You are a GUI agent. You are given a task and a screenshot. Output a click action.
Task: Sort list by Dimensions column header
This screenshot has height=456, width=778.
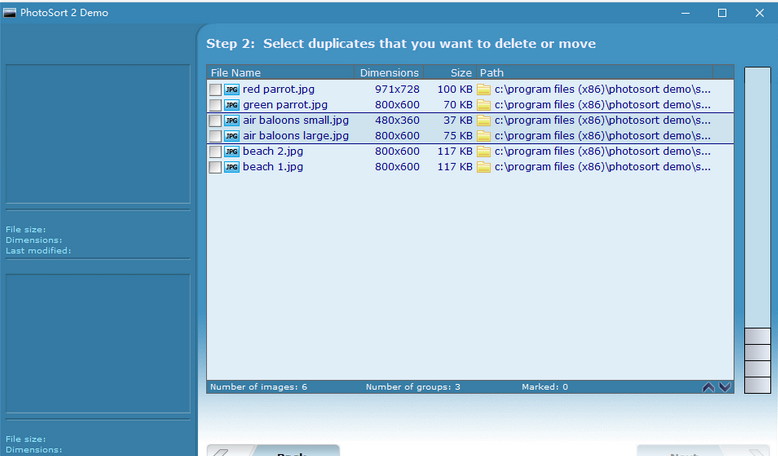[389, 72]
